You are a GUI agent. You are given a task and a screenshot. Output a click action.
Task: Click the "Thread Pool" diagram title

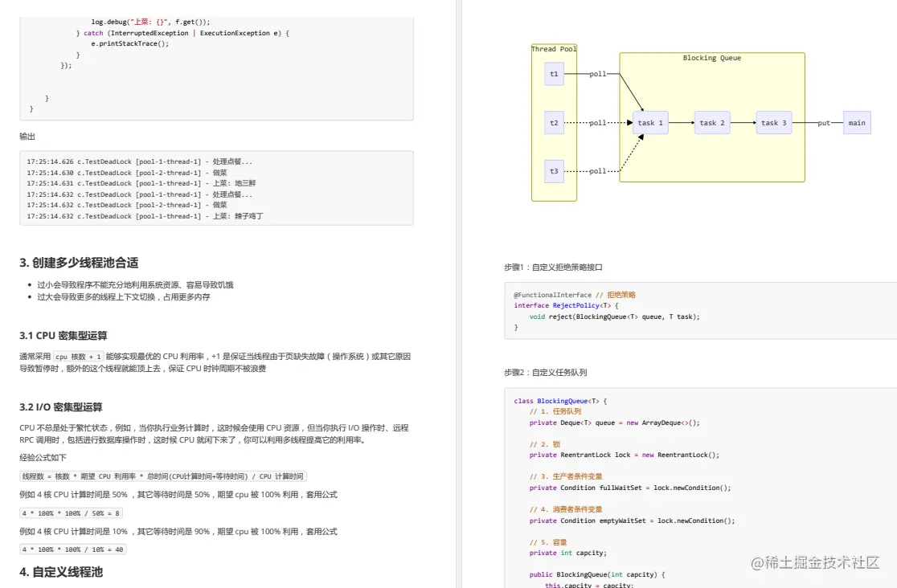point(554,49)
